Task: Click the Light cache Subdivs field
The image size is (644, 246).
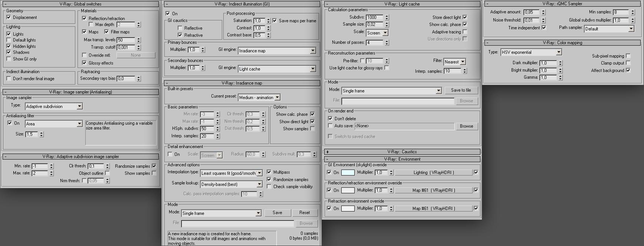Action: pyautogui.click(x=375, y=17)
